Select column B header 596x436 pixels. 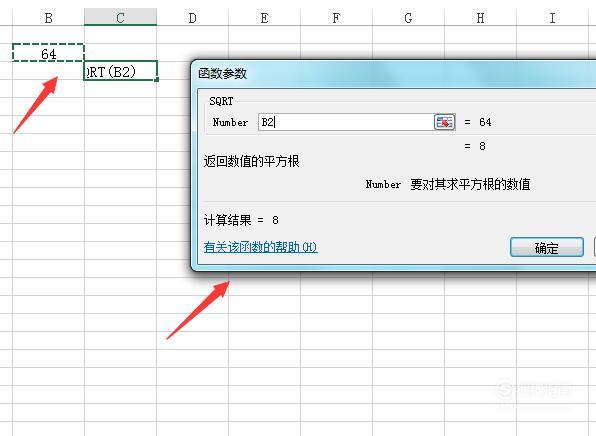click(48, 17)
